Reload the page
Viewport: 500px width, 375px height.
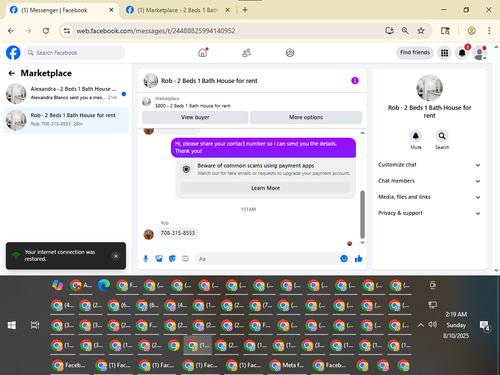tap(46, 31)
